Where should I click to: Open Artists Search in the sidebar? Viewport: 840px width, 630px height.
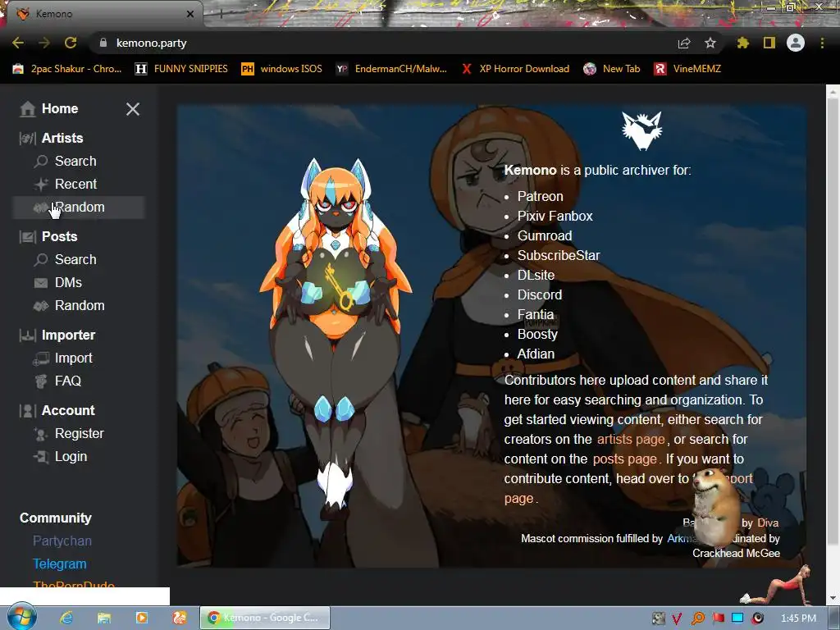pos(75,162)
